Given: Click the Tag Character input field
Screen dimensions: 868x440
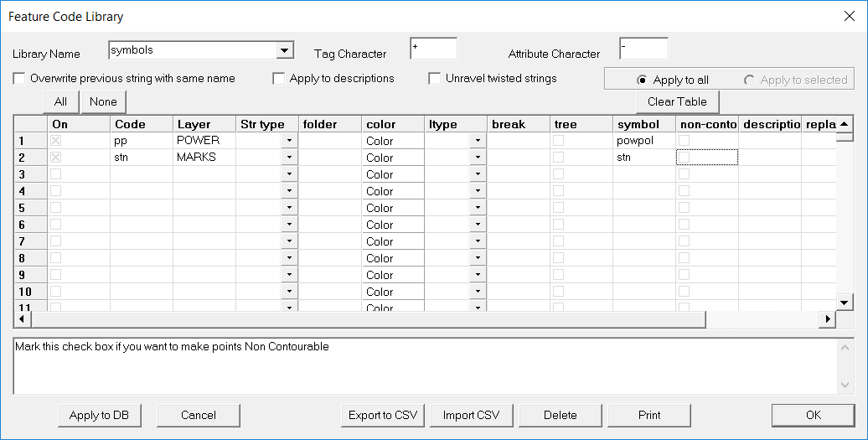Looking at the screenshot, I should click(x=433, y=49).
